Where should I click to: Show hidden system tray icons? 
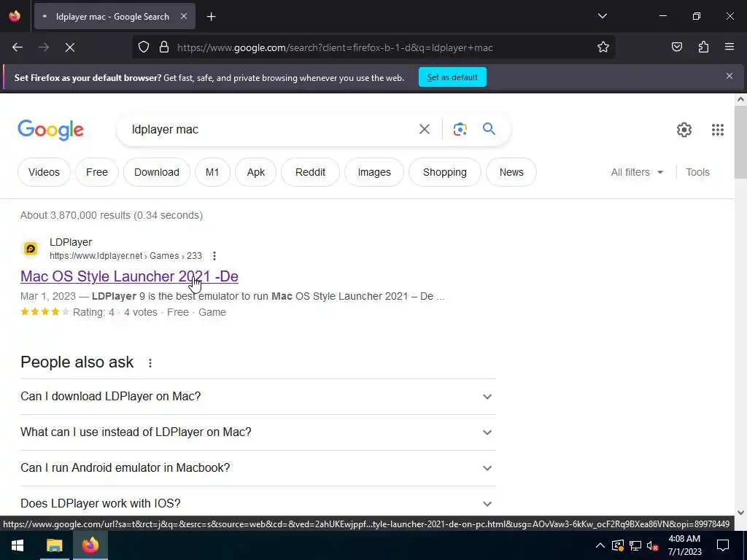point(600,545)
